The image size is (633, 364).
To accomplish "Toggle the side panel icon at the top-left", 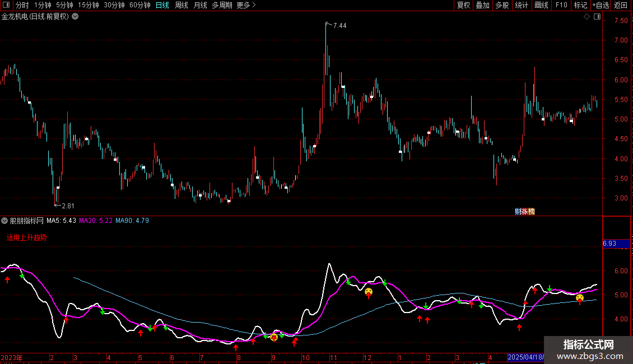I will (x=6, y=5).
